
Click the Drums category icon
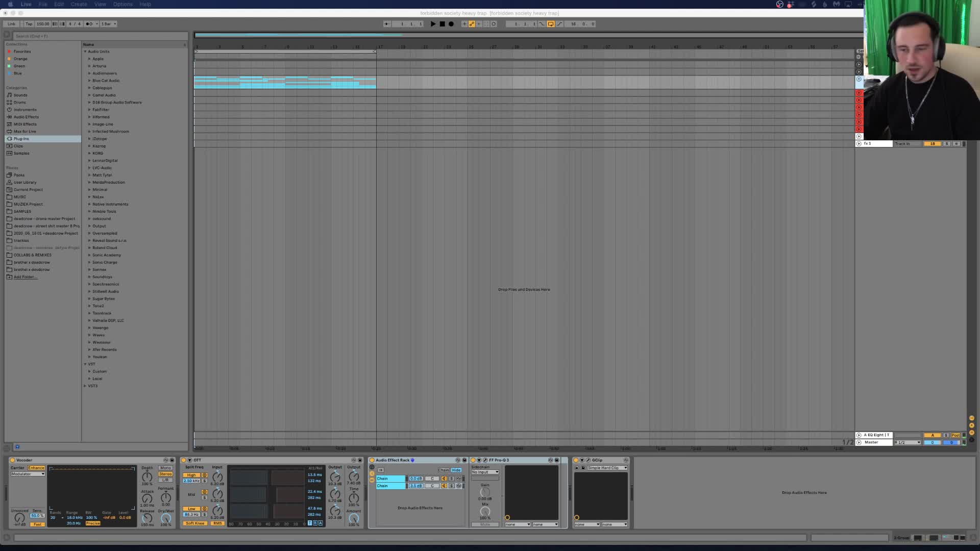[9, 102]
